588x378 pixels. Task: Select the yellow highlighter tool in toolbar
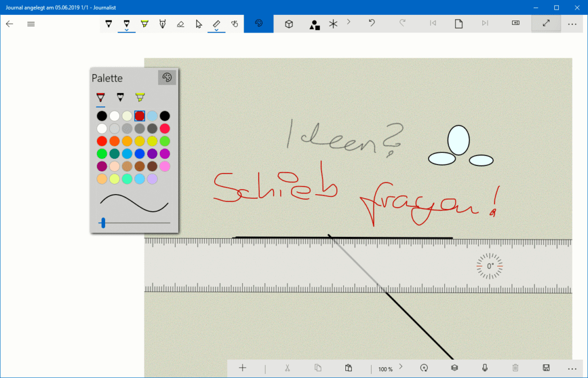144,24
